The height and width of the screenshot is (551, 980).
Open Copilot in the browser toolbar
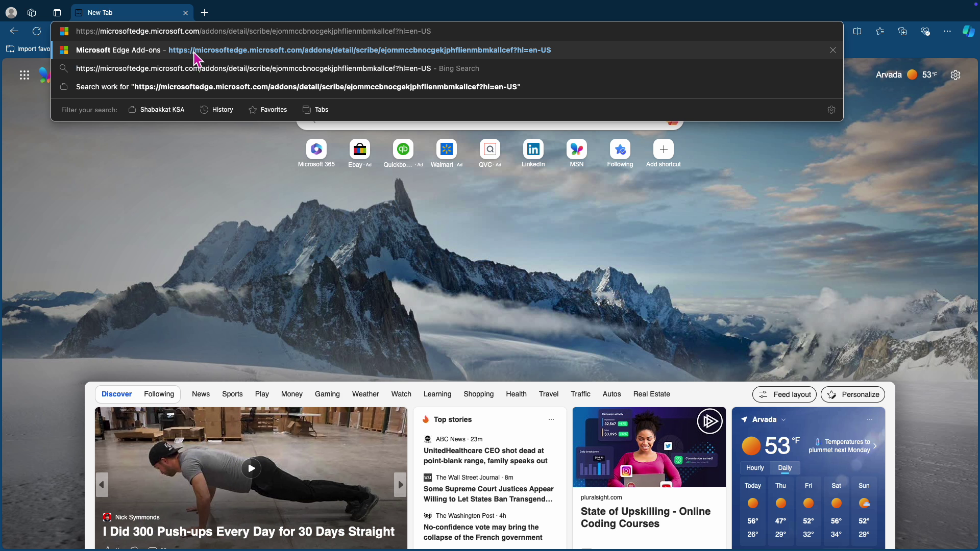tap(968, 31)
